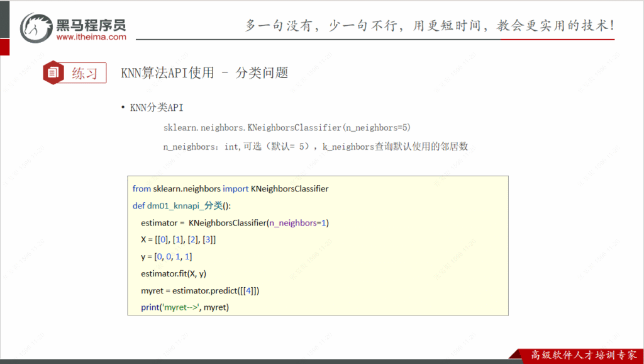644x364 pixels.
Task: Click the print('myret-->', myret) statement
Action: (185, 307)
